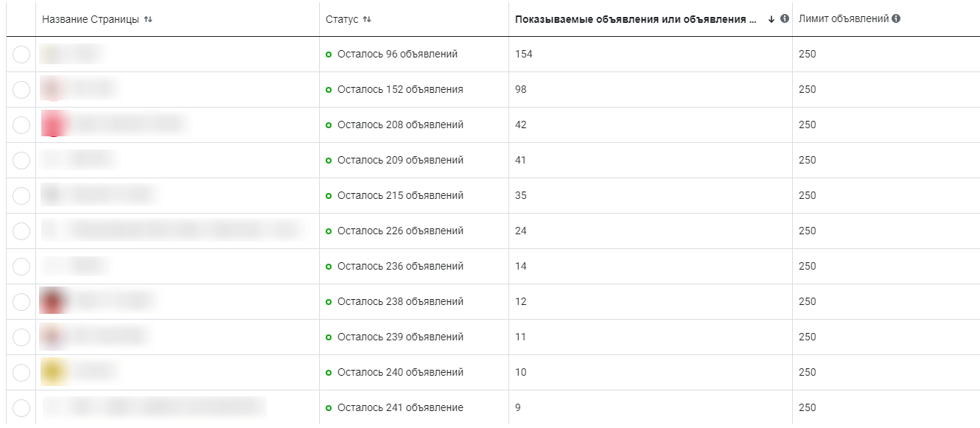This screenshot has width=980, height=428.
Task: Sort by Статус column arrows
Action: click(x=367, y=19)
